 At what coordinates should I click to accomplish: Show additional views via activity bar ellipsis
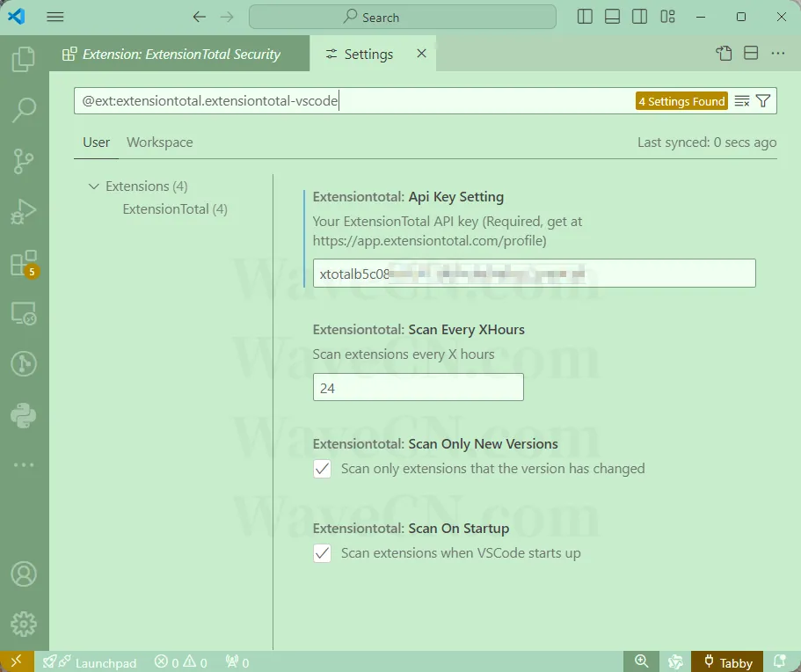tap(24, 465)
